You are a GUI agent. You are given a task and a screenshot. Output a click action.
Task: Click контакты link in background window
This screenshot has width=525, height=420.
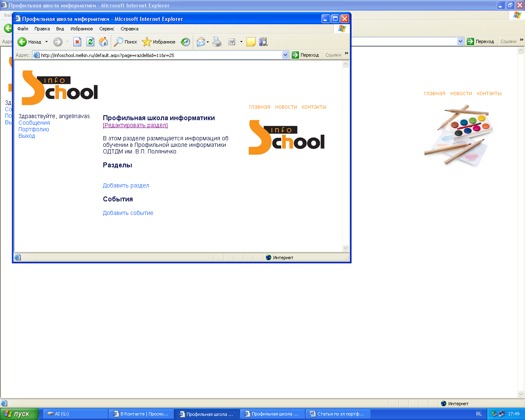tap(489, 93)
